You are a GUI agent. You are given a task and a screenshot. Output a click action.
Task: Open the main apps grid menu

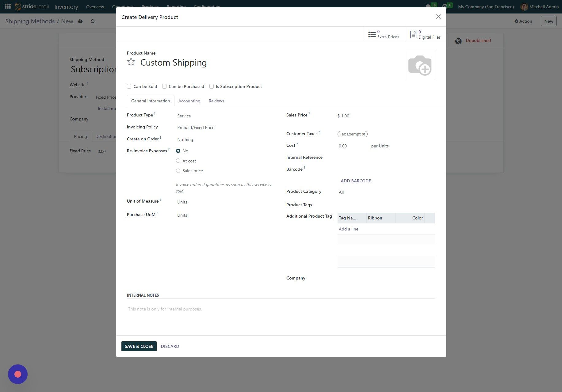8,6
